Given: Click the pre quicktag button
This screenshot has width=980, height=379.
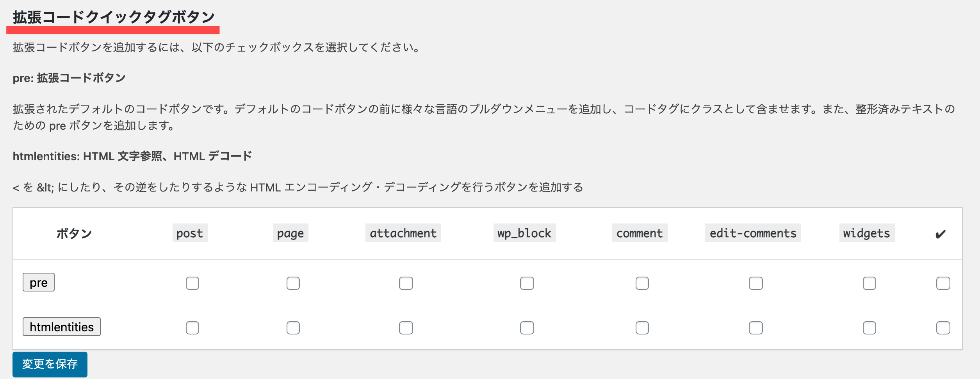Looking at the screenshot, I should pyautogui.click(x=38, y=282).
